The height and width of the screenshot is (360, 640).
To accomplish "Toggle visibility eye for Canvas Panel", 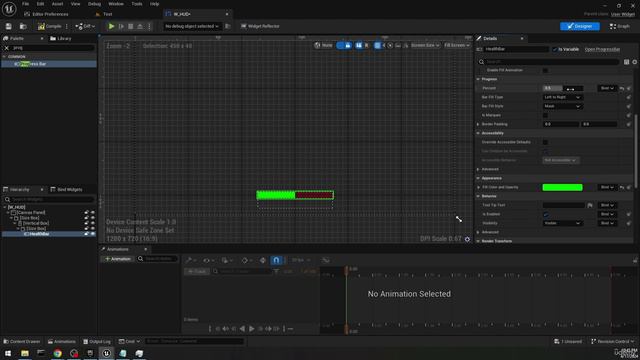I will (x=93, y=212).
